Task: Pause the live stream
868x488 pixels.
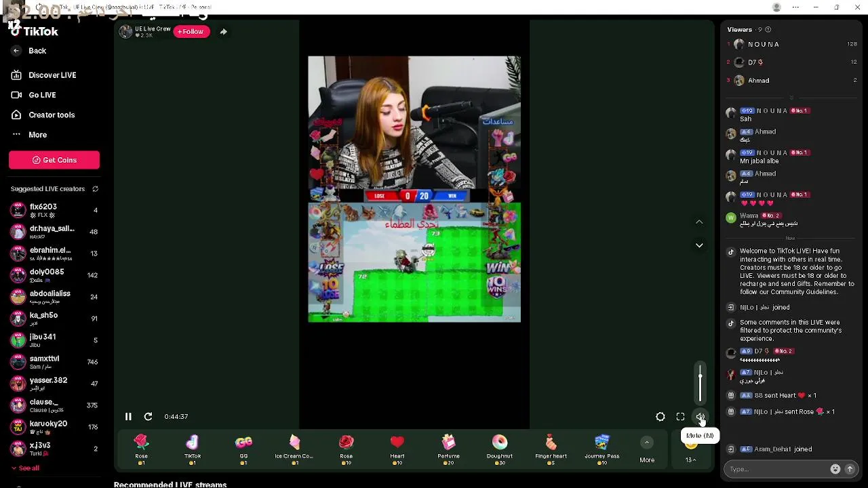Action: click(x=128, y=417)
